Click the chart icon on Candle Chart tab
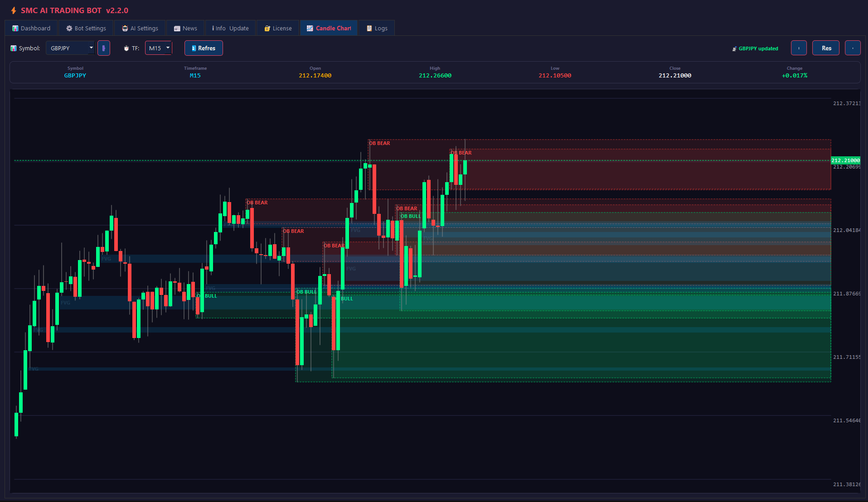868x502 pixels. coord(310,28)
